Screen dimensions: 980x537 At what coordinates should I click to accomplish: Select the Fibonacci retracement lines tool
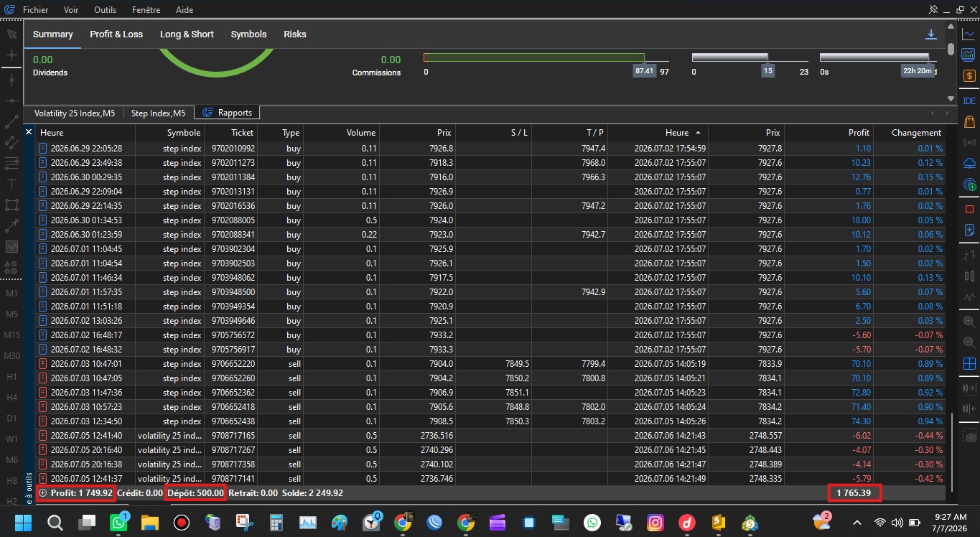(x=11, y=163)
